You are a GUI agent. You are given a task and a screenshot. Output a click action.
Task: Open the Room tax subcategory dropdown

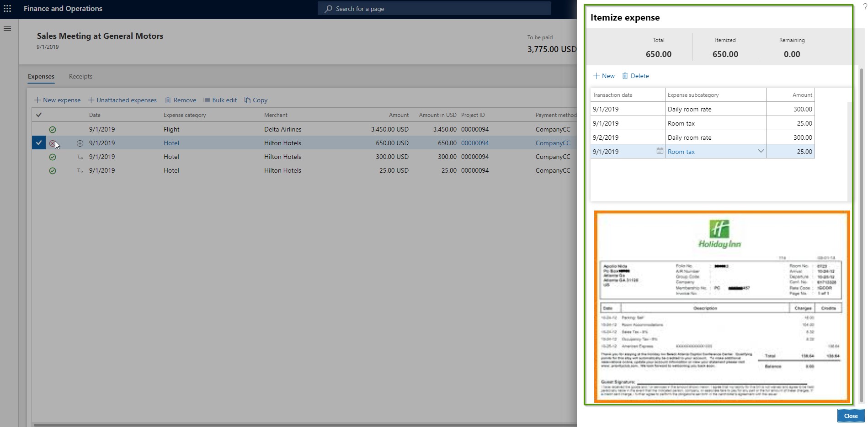coord(760,151)
